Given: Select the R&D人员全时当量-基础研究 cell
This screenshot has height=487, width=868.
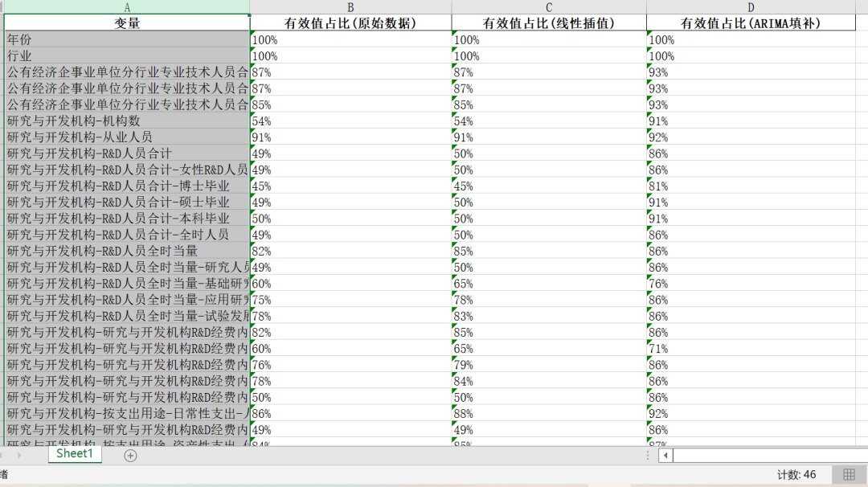Looking at the screenshot, I should [127, 284].
